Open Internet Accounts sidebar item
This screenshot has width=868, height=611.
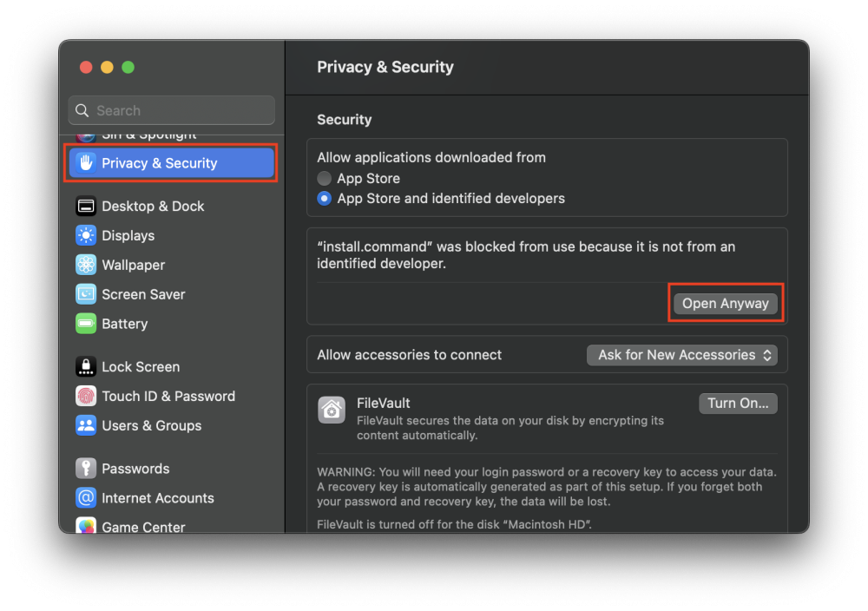(157, 498)
